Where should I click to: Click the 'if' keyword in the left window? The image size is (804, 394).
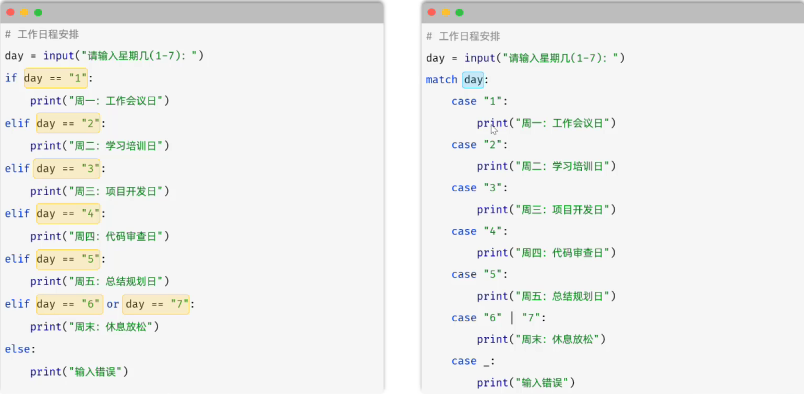tap(11, 78)
